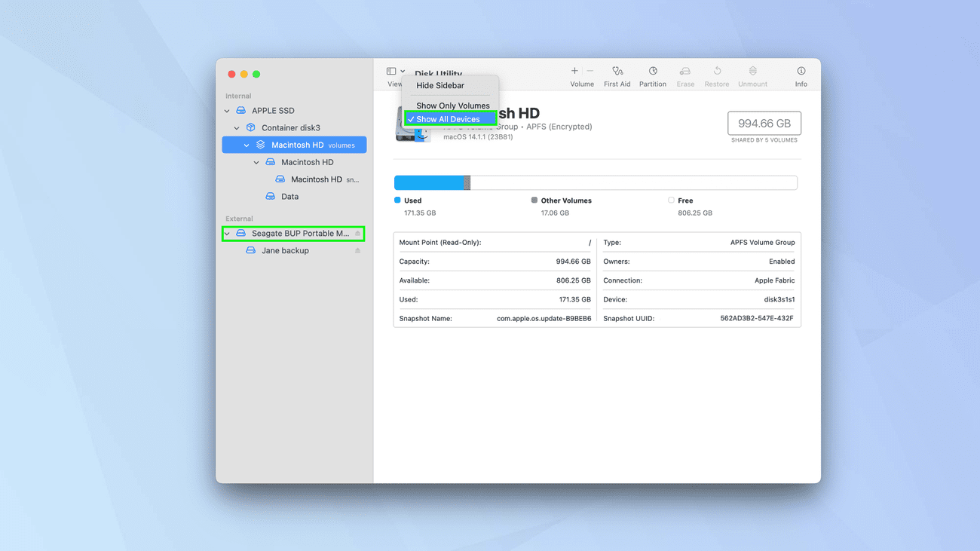
Task: Select the Data volume in sidebar
Action: (289, 197)
